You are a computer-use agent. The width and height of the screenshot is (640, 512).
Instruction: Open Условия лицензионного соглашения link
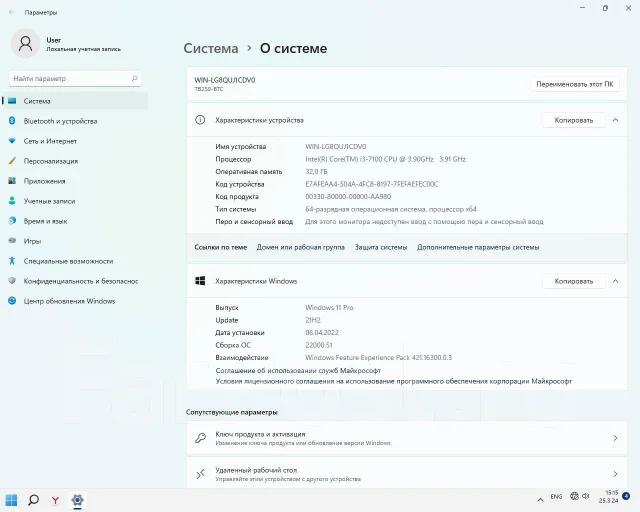click(393, 381)
